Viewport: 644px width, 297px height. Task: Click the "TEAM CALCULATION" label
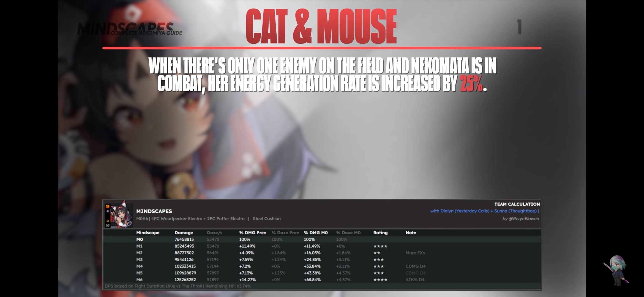coord(517,204)
